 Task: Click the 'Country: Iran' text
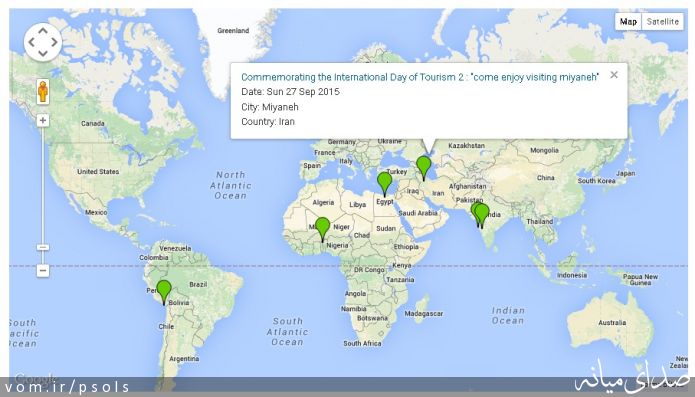point(268,121)
